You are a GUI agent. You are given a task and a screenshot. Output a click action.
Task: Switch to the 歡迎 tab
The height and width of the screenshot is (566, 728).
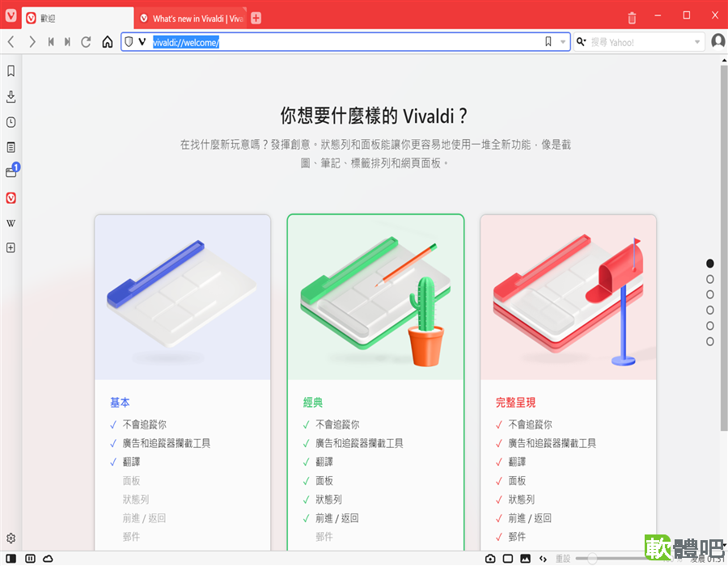pos(78,19)
